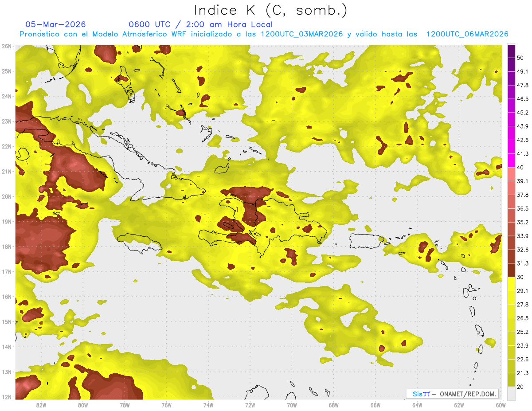Click the dark purple swatch above the 50 label
The height and width of the screenshot is (411, 532).
pyautogui.click(x=511, y=50)
